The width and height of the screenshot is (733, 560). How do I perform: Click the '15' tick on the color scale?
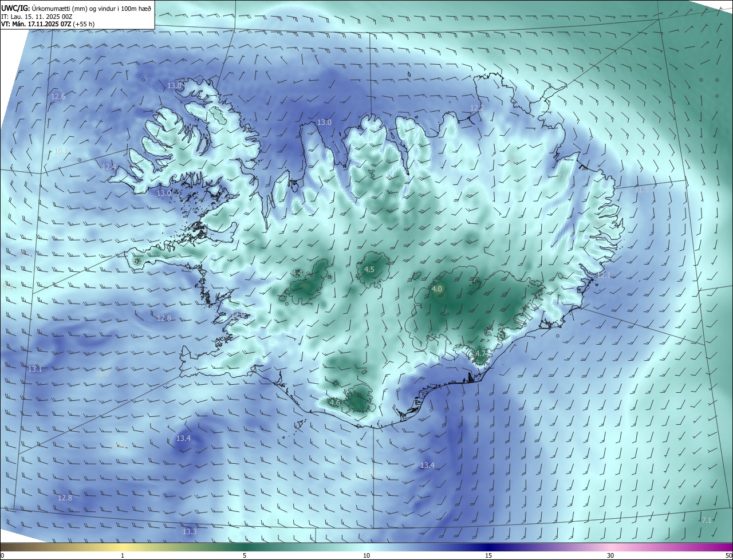488,555
